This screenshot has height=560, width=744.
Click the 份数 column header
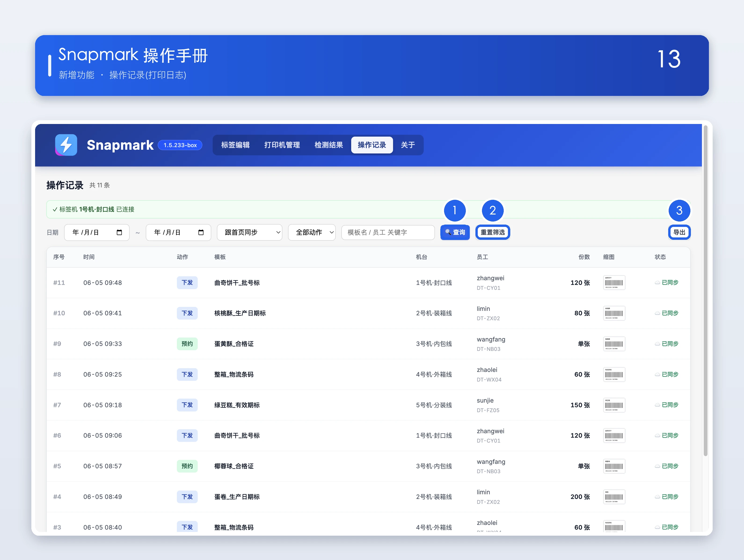(584, 257)
